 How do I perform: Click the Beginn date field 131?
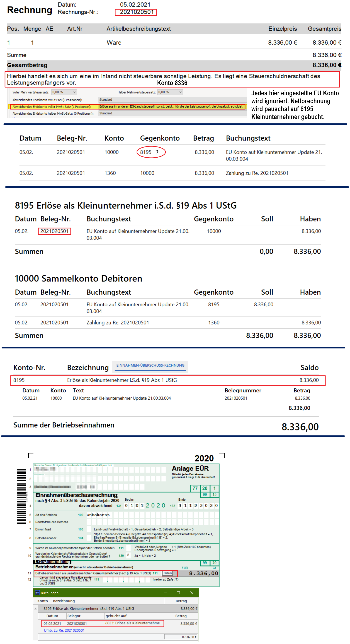[x=145, y=505]
